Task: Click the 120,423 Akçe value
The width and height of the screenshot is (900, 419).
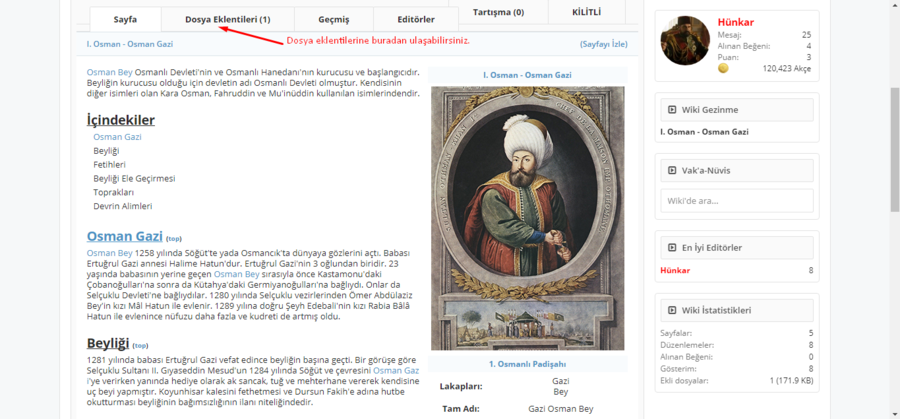Action: click(x=787, y=68)
